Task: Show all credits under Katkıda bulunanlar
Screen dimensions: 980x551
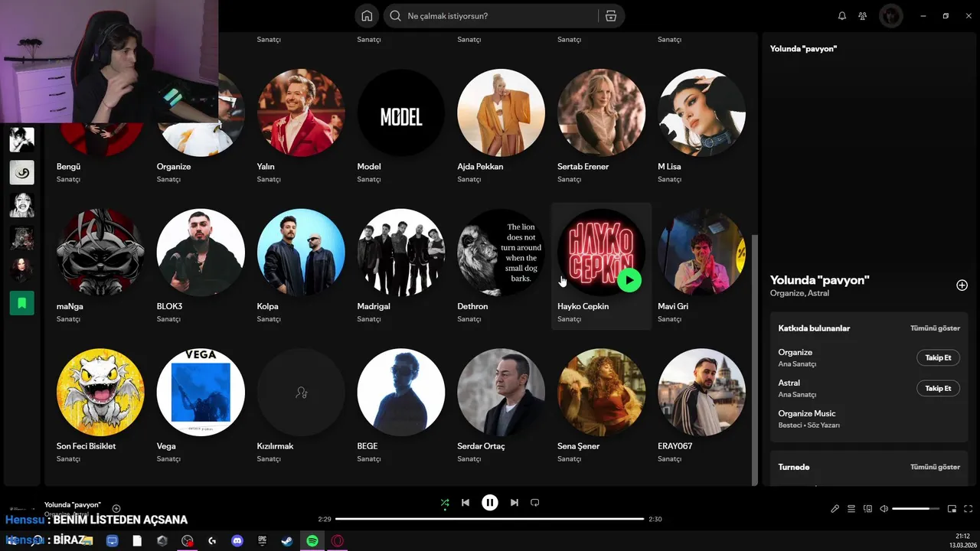Action: pyautogui.click(x=935, y=328)
